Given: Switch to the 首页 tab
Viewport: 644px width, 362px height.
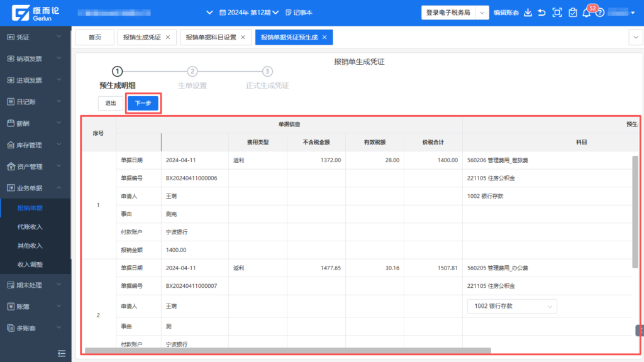Looking at the screenshot, I should 94,38.
